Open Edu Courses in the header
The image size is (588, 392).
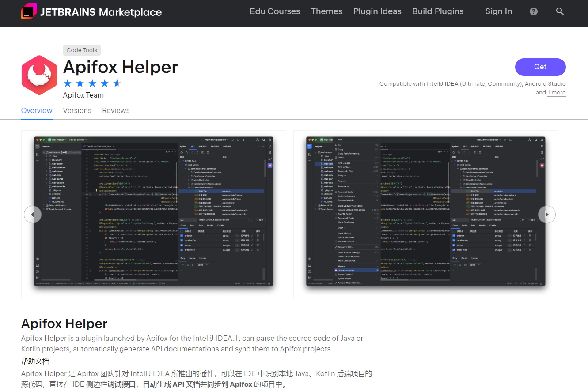[275, 11]
